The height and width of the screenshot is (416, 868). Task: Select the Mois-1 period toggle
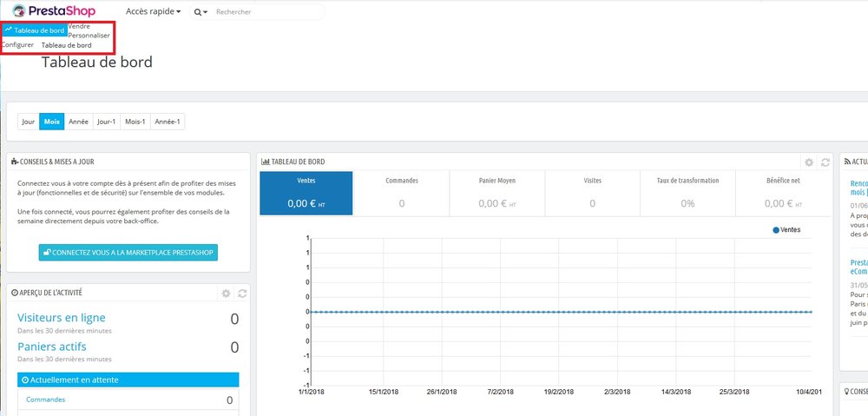(x=135, y=122)
